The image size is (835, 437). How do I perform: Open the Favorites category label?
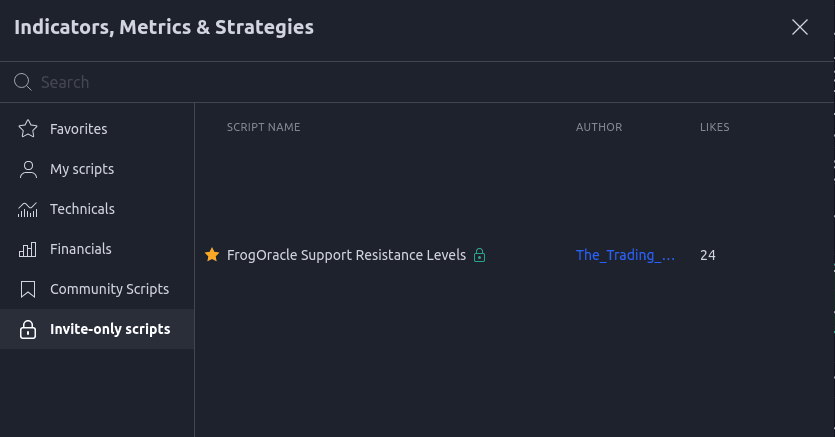pyautogui.click(x=79, y=129)
